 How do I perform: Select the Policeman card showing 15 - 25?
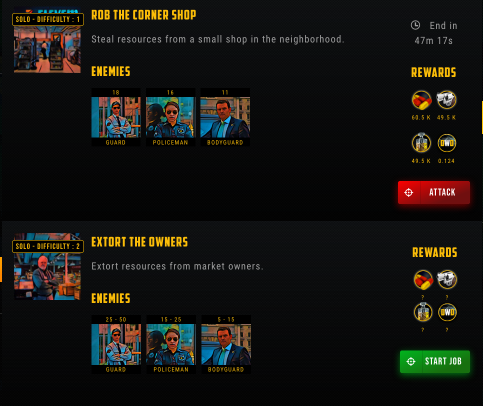171,344
